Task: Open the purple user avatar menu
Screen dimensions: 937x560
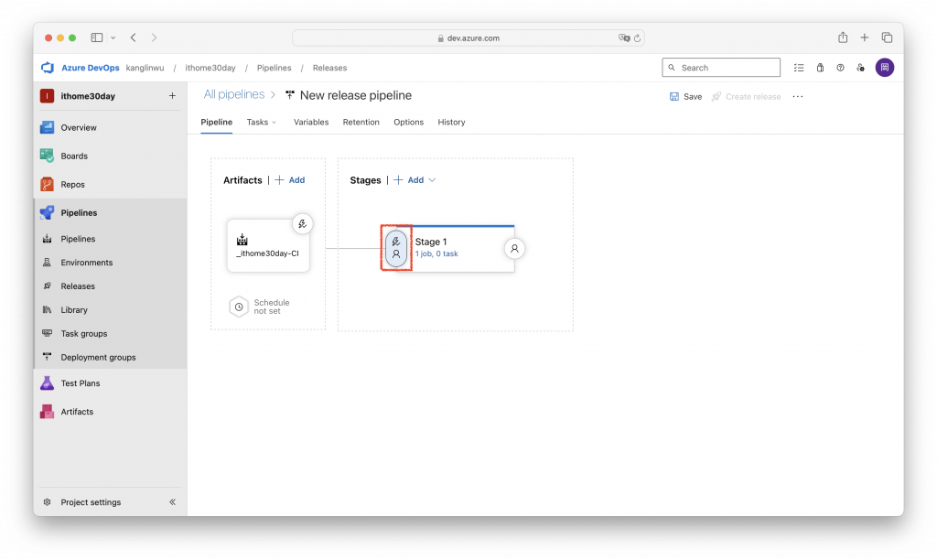Action: pyautogui.click(x=885, y=68)
